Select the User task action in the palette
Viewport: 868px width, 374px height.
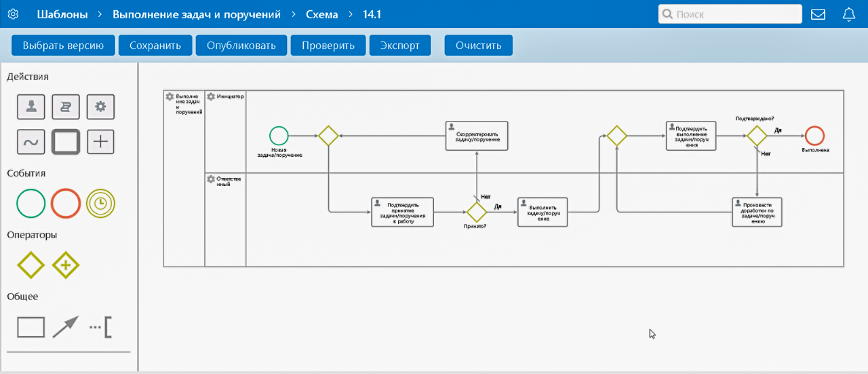click(31, 107)
